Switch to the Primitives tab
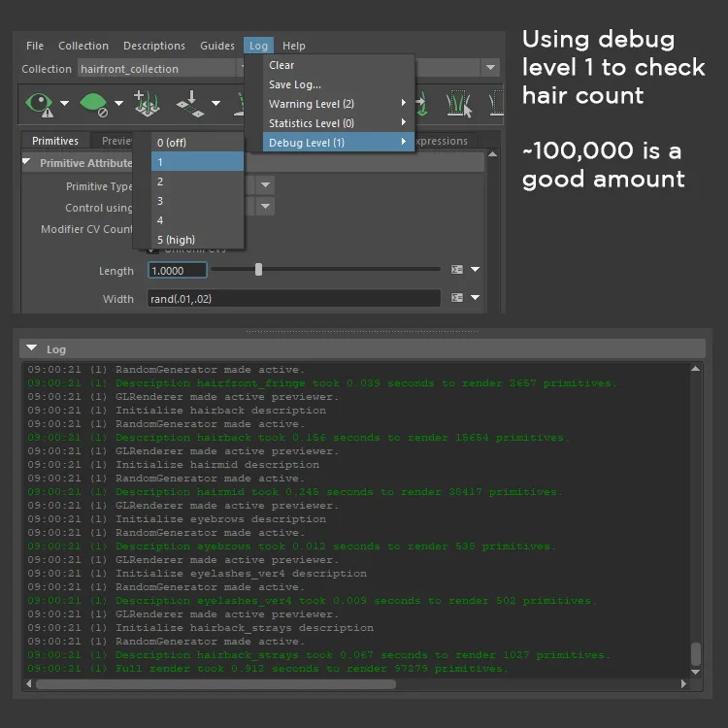Viewport: 728px width, 728px height. [55, 141]
